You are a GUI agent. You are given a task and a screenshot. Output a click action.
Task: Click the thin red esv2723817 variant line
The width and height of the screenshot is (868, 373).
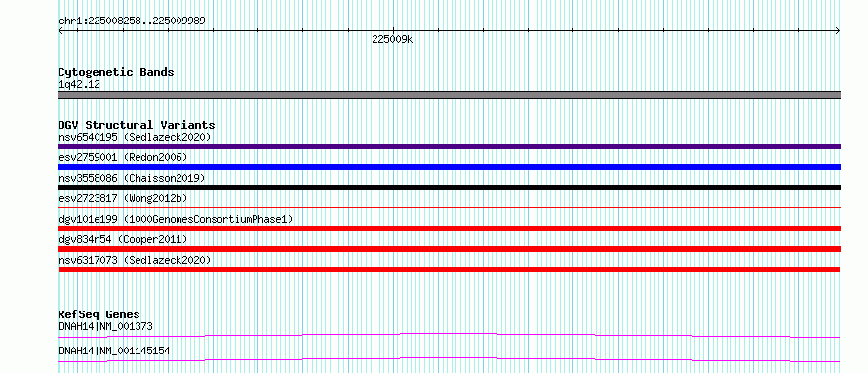(449, 207)
